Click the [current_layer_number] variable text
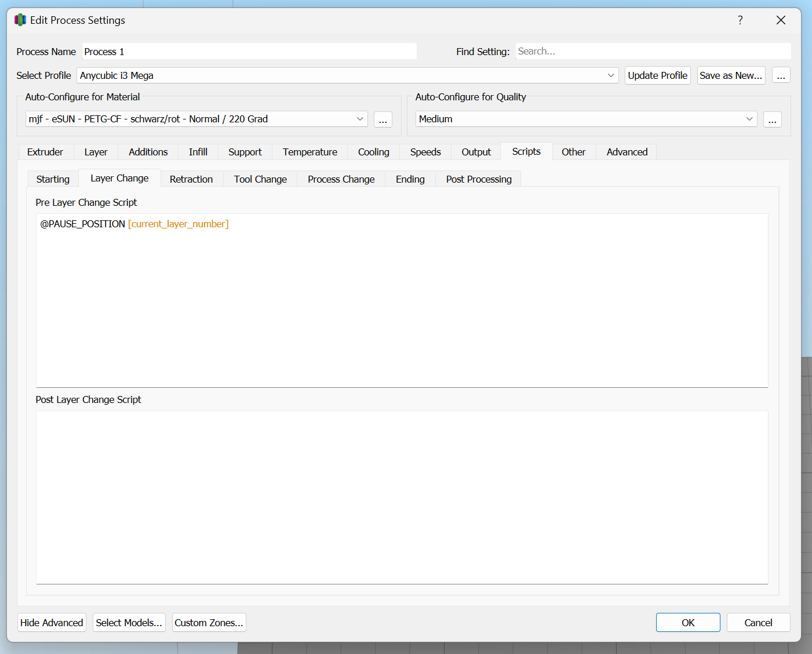This screenshot has height=654, width=812. point(179,224)
